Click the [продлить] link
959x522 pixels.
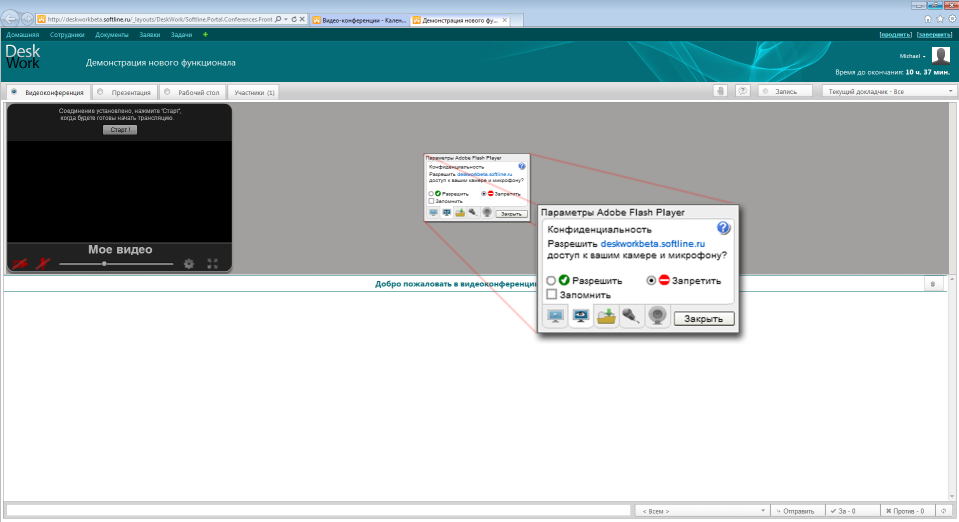[x=895, y=35]
